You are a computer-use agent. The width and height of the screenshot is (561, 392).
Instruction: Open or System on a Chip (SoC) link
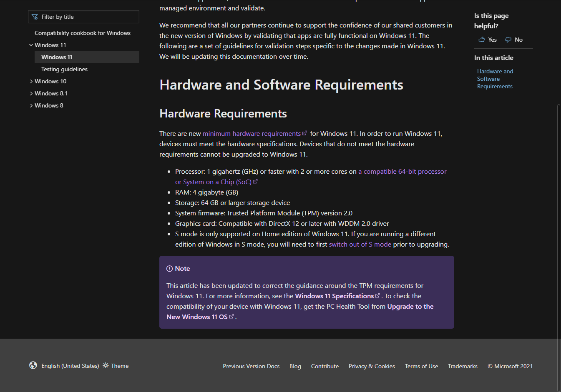pyautogui.click(x=213, y=182)
